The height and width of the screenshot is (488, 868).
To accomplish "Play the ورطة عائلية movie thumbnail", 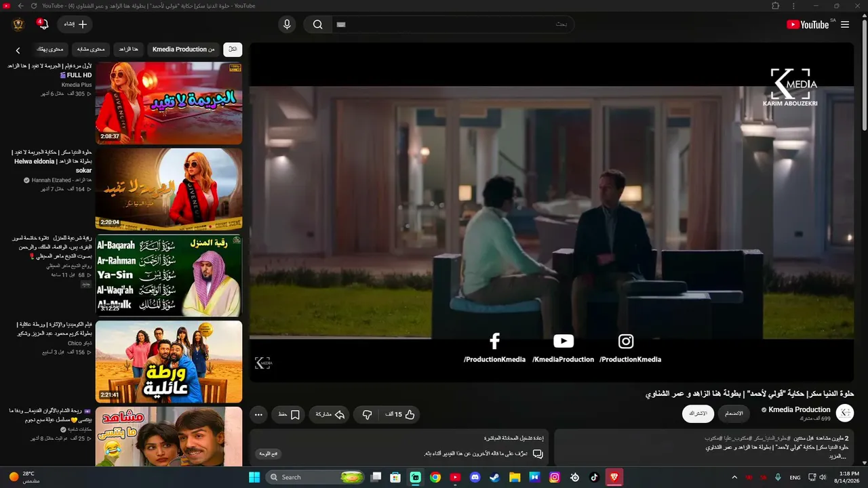I will pyautogui.click(x=169, y=361).
